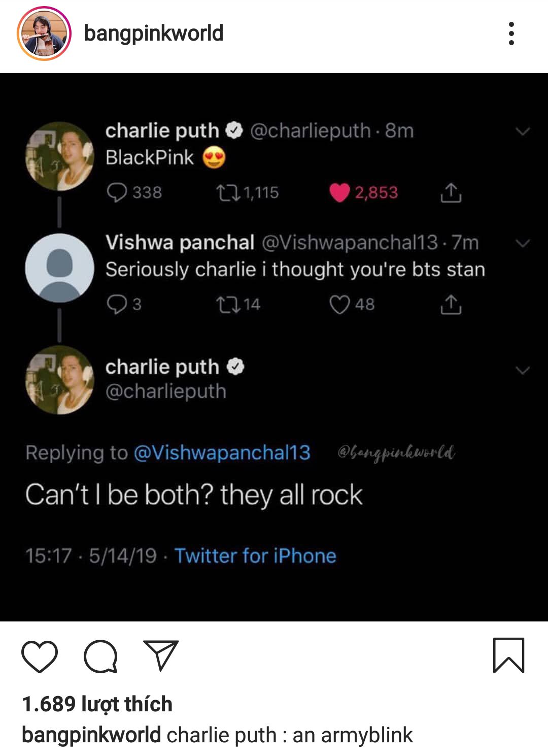Open the three-dot post options menu
The width and height of the screenshot is (548, 756).
511,34
